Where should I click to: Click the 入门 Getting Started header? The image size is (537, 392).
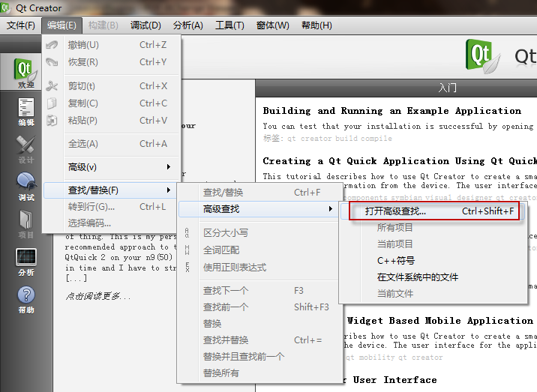[x=448, y=88]
